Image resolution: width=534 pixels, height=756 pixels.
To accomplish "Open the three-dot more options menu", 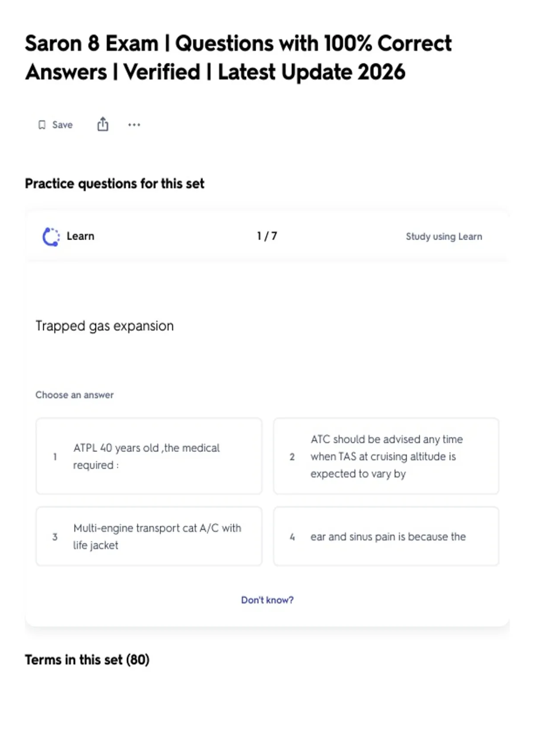I will (134, 125).
